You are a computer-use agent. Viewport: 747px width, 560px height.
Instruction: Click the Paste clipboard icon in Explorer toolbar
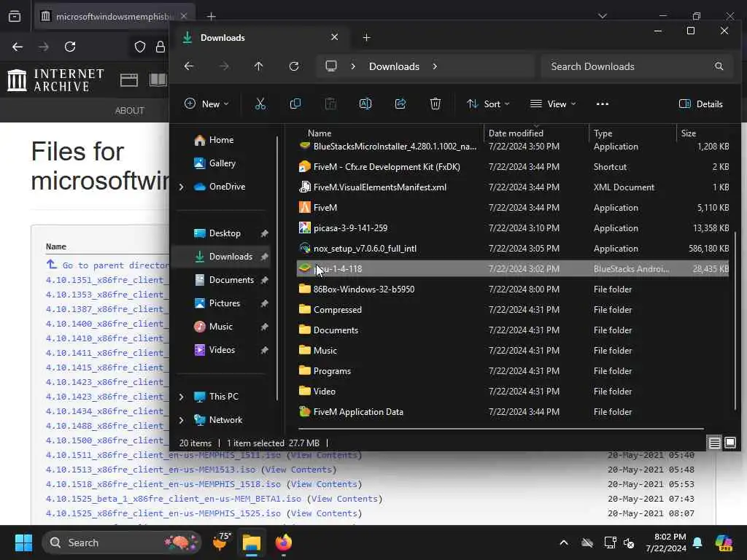330,104
